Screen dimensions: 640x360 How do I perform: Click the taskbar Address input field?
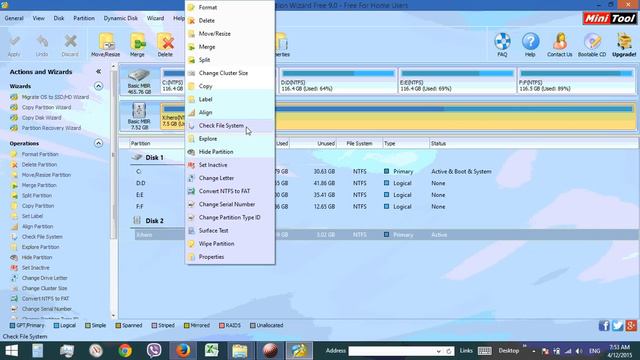391,351
